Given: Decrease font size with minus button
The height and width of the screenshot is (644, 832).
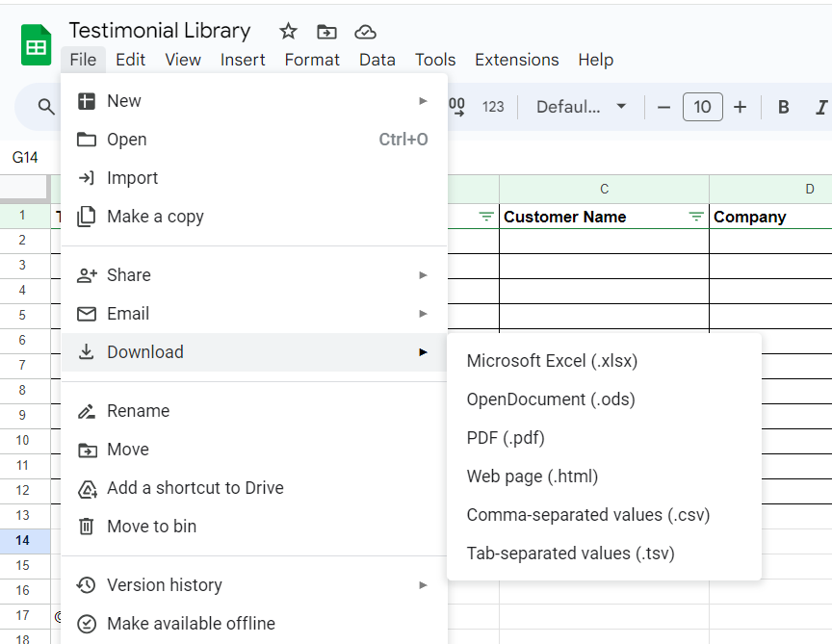Looking at the screenshot, I should 663,107.
